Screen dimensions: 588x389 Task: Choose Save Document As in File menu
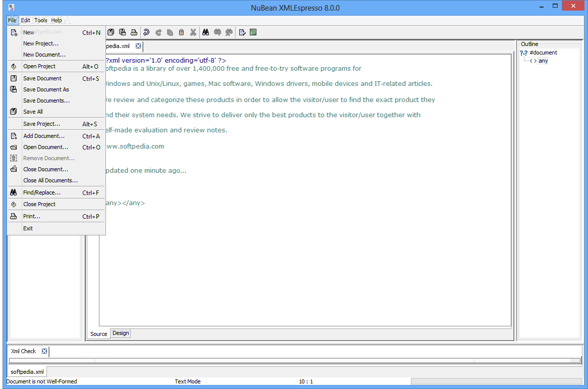click(x=56, y=89)
